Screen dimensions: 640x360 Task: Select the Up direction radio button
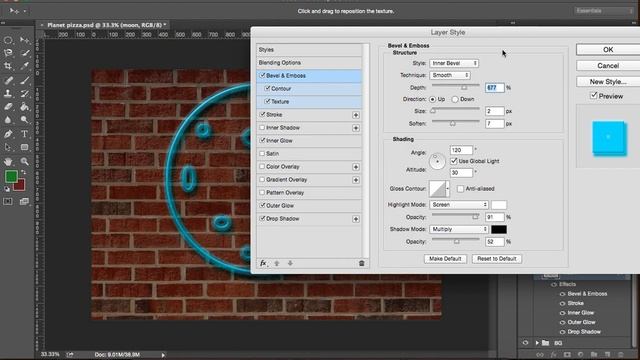tap(433, 99)
